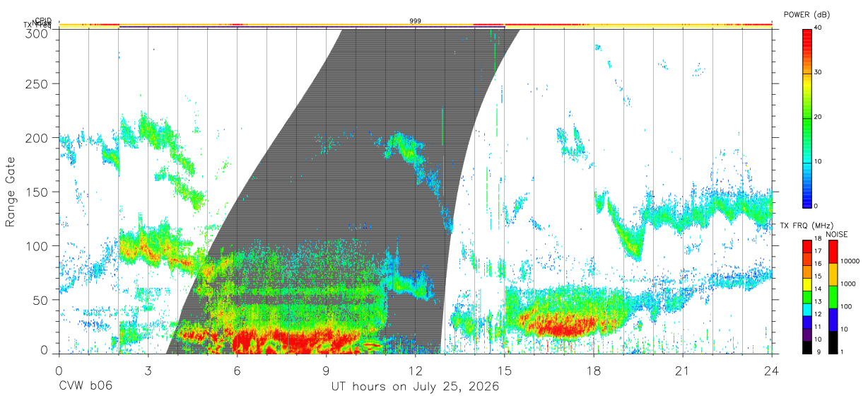Click the '50' tick on the Range Gate axis

[42, 299]
